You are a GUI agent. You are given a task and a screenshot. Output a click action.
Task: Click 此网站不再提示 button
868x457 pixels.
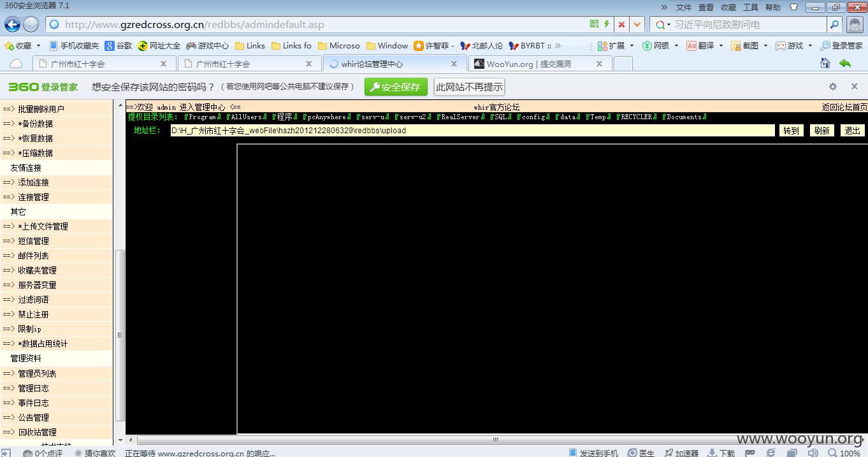pos(469,87)
